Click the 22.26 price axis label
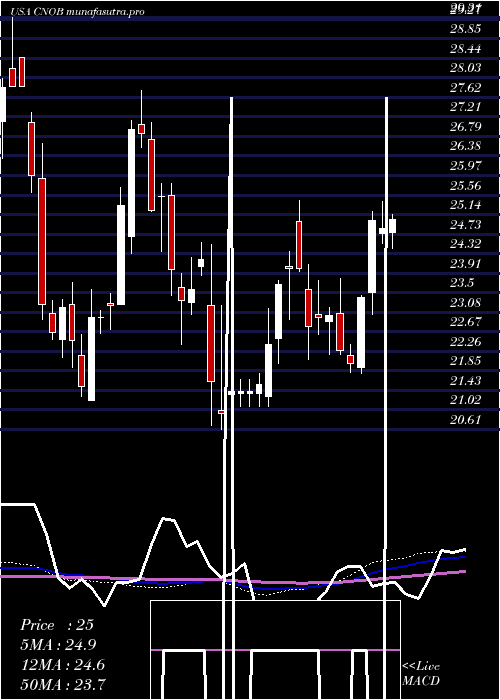 [466, 342]
